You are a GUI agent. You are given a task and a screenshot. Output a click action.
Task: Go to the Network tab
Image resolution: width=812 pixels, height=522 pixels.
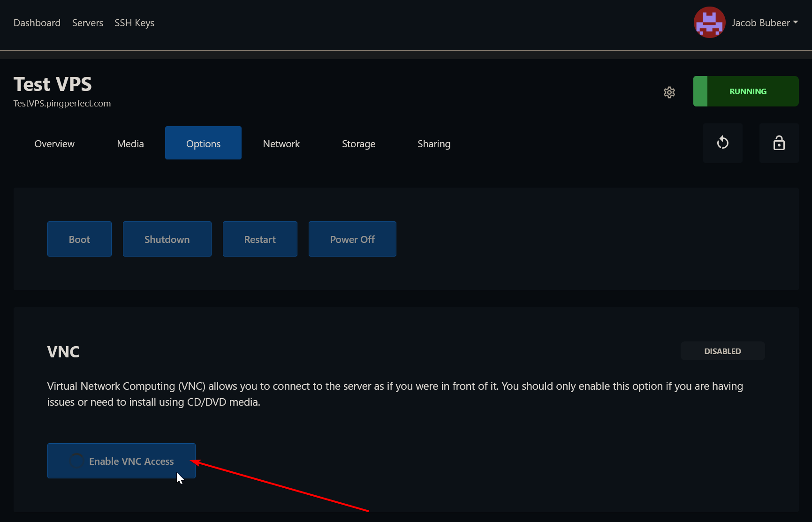(x=281, y=144)
